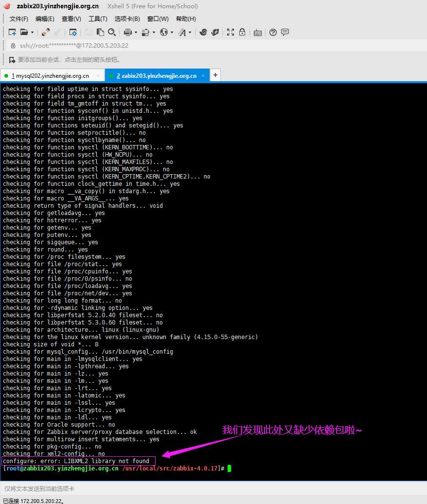Expand the Font dropdown arrow
This screenshot has width=427, height=504.
[x=190, y=33]
